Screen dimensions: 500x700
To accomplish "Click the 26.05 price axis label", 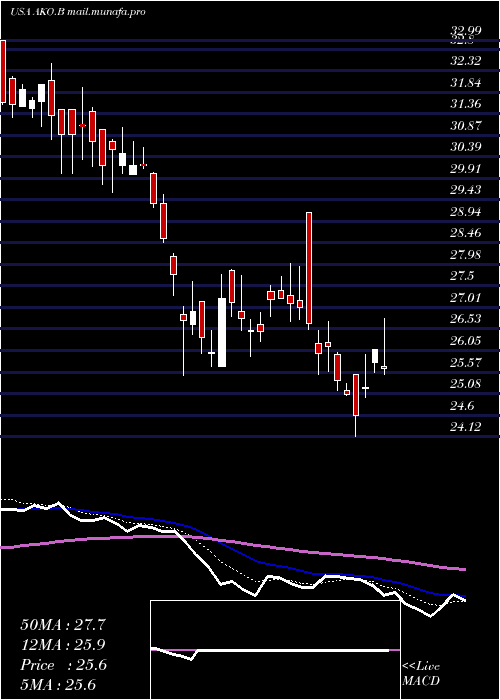I will click(x=466, y=341).
